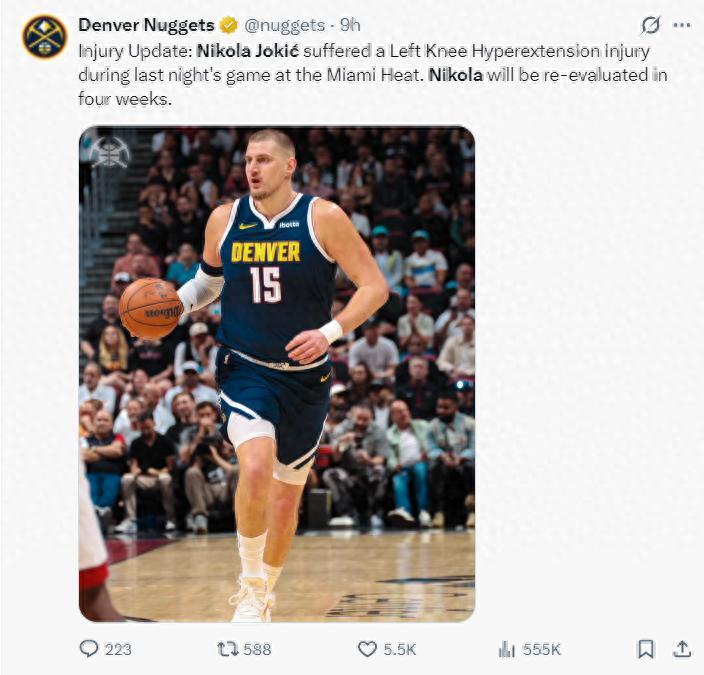Open the @nuggets handle link
Image resolution: width=704 pixels, height=675 pixels.
(284, 25)
